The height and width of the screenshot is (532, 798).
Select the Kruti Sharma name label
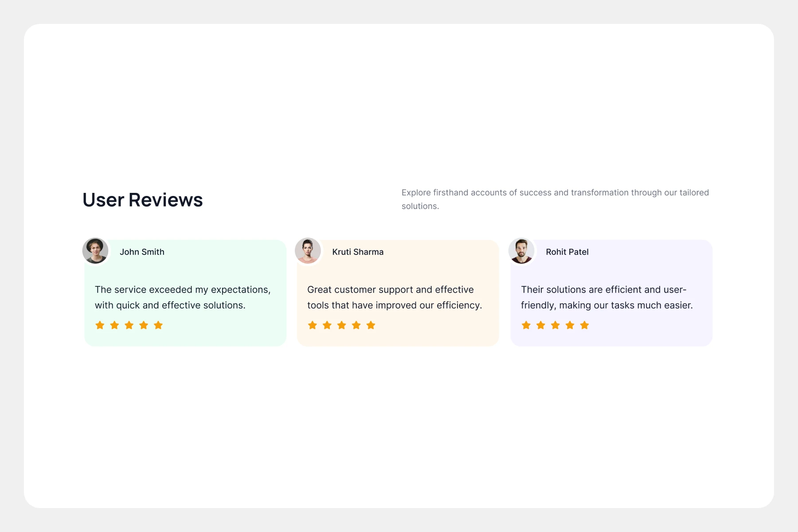coord(358,252)
